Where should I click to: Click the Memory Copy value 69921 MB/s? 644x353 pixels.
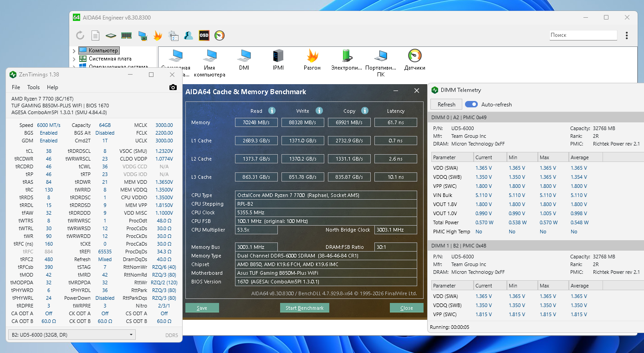(x=349, y=122)
